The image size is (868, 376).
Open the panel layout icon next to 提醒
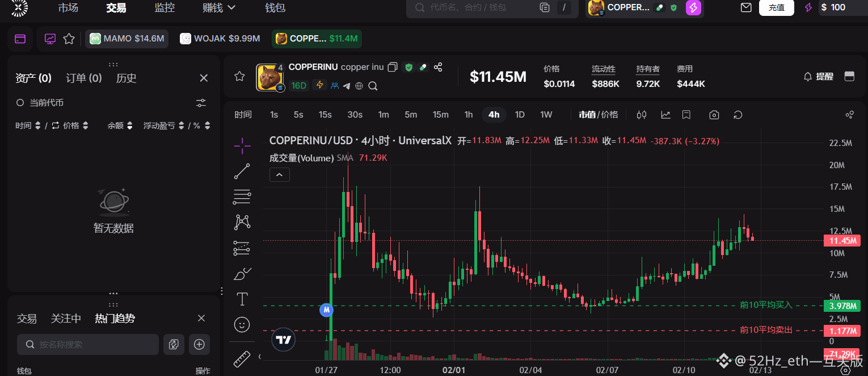(849, 76)
